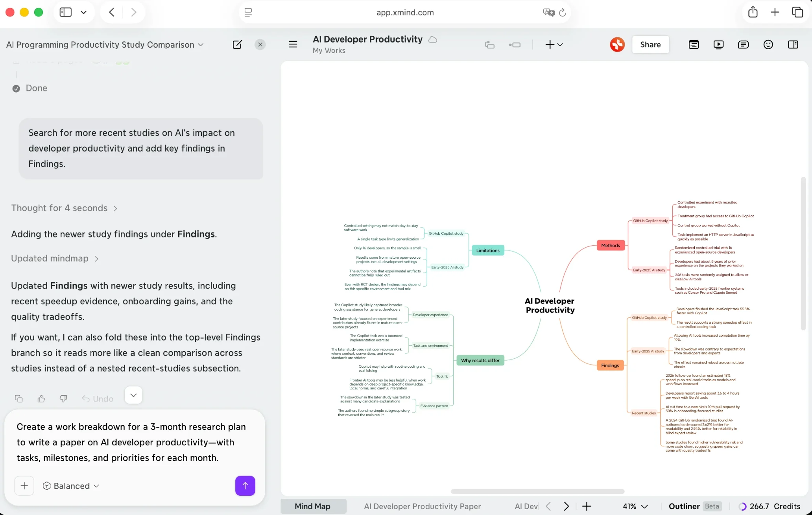
Task: Open the partially shown AI Dev tab
Action: [526, 506]
